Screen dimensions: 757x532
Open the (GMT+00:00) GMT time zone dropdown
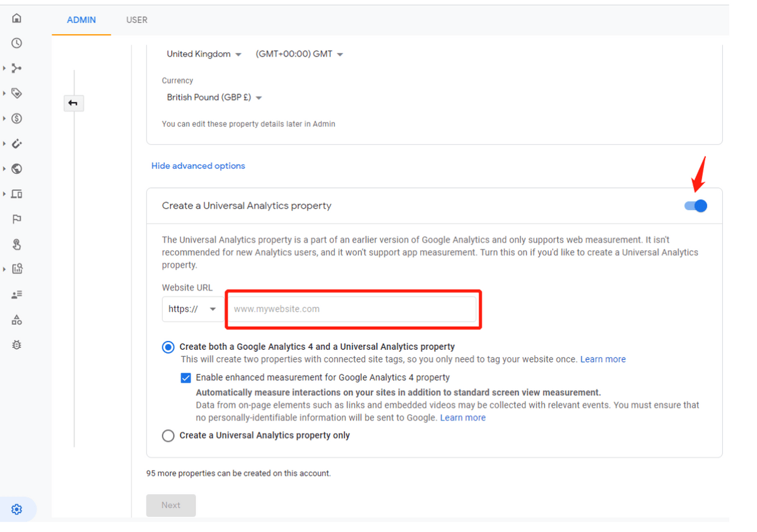pyautogui.click(x=299, y=54)
